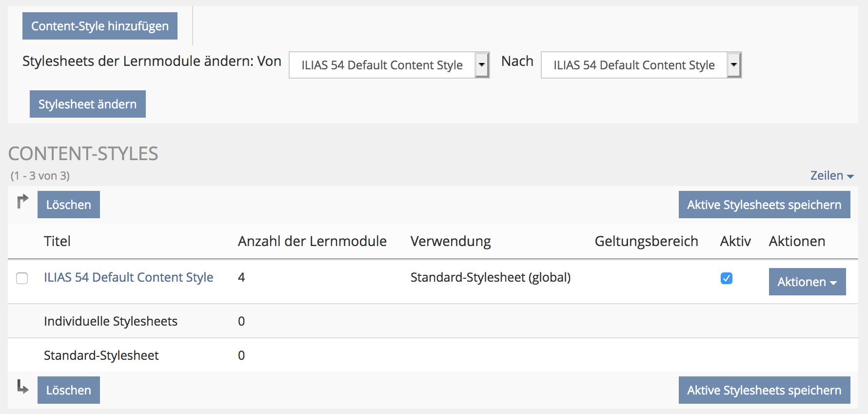Click the Löschen button above the table
This screenshot has height=414, width=868.
click(x=69, y=205)
